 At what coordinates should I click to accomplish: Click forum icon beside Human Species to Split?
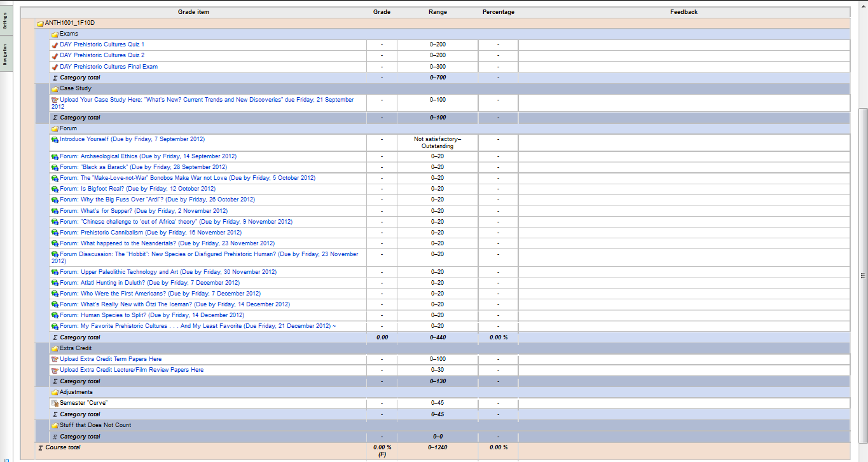55,316
